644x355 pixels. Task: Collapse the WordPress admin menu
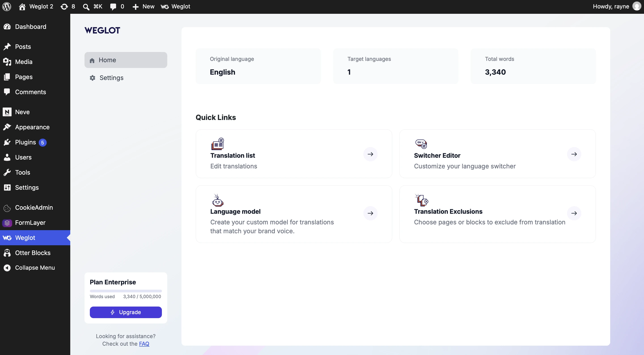tap(35, 268)
